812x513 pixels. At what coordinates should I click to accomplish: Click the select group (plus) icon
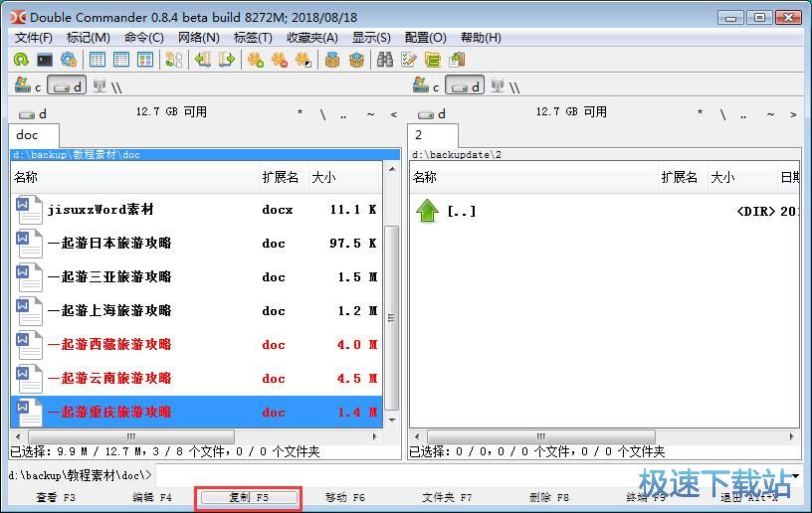[256, 60]
